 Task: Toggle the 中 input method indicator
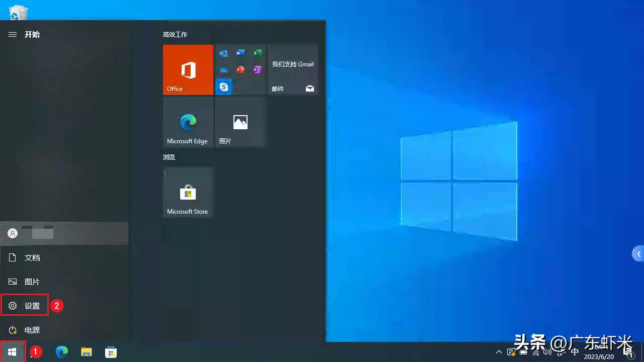pos(575,352)
